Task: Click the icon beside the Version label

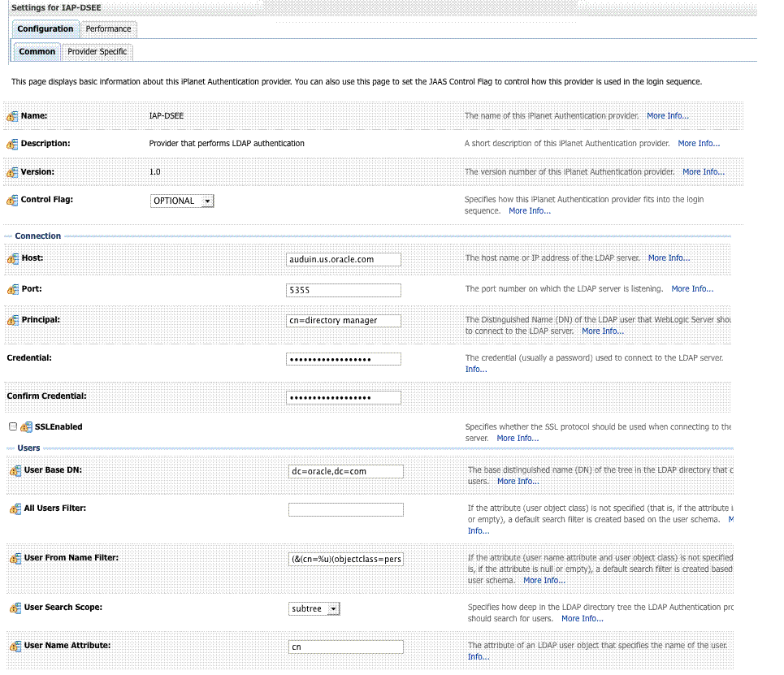Action: (x=15, y=171)
